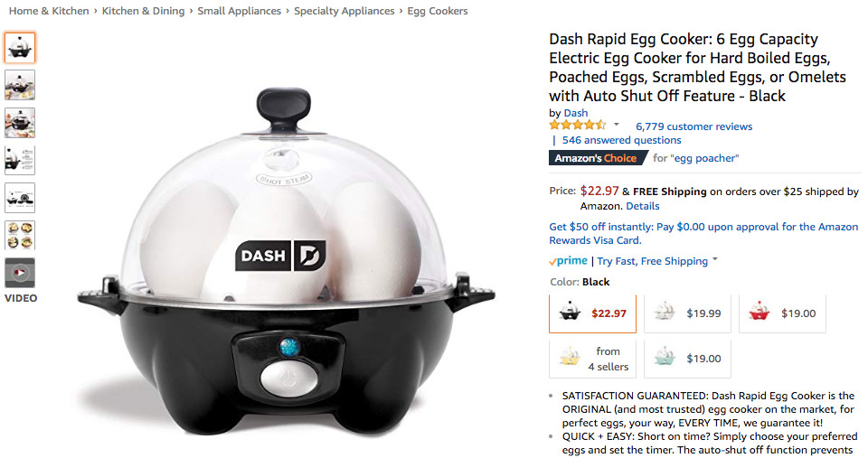
Task: Open the product VIDEO thumbnail
Action: click(20, 273)
